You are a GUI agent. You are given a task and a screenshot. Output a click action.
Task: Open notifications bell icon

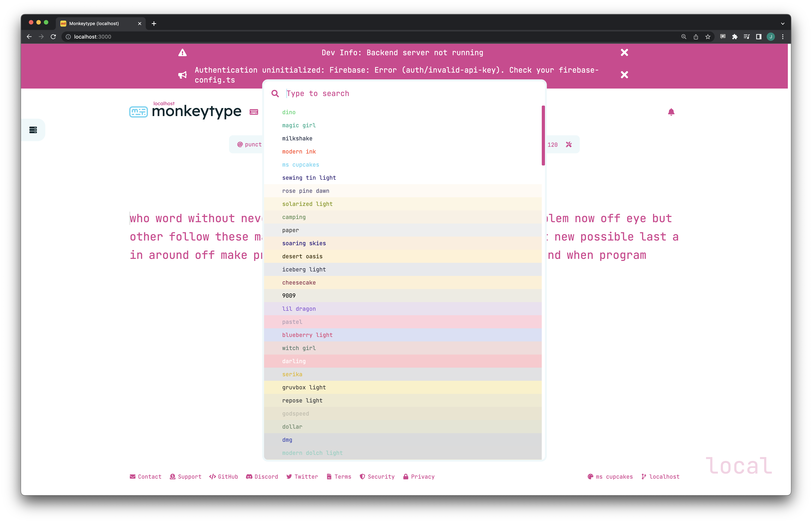point(671,112)
